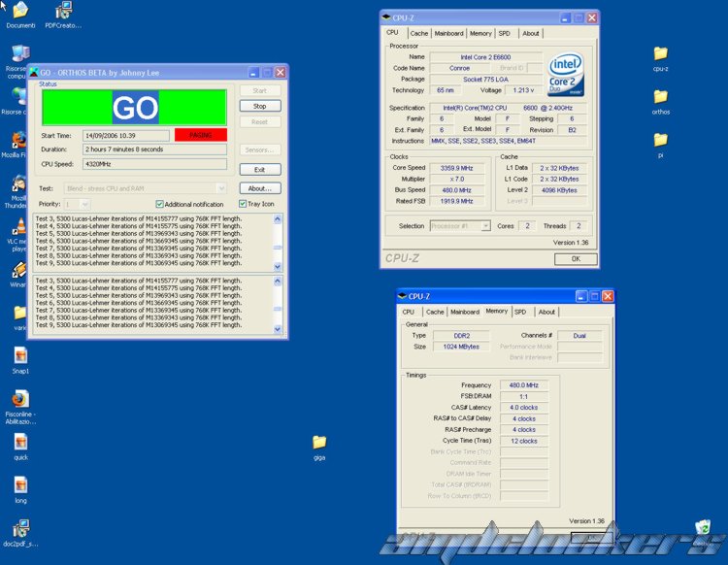Open the Snap1 desktop file
The width and height of the screenshot is (728, 565).
tap(20, 356)
